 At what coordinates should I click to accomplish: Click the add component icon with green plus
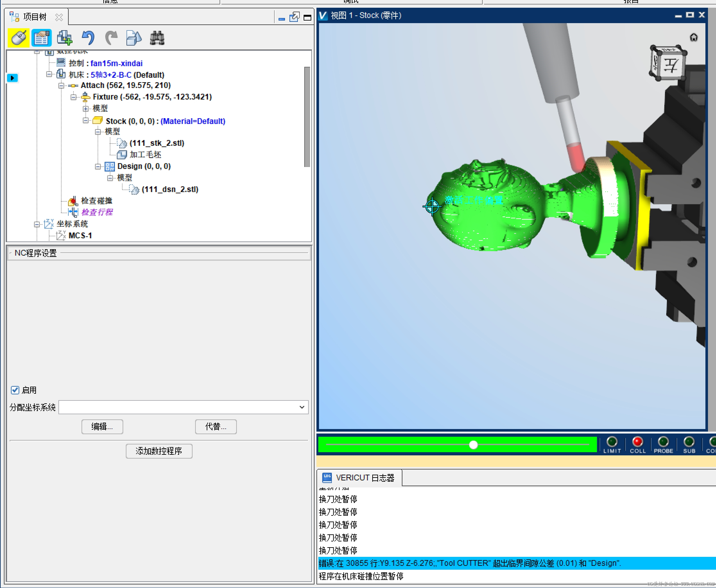point(64,37)
